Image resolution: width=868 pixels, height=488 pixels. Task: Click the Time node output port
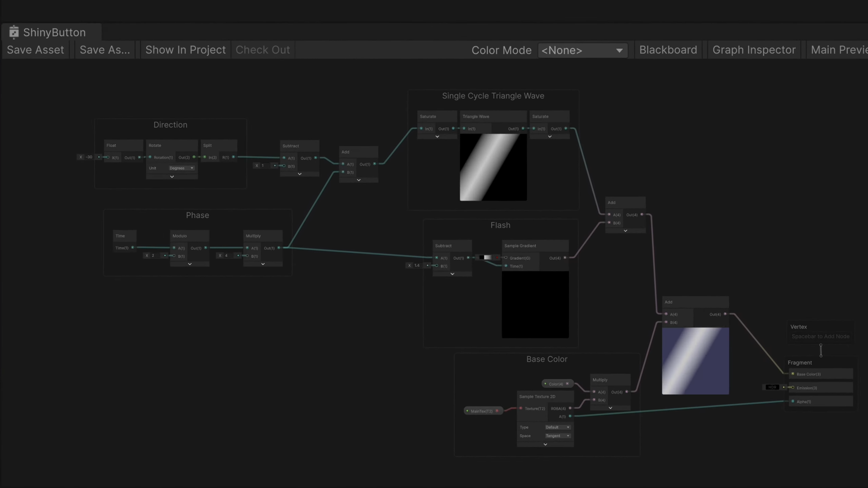click(x=133, y=248)
